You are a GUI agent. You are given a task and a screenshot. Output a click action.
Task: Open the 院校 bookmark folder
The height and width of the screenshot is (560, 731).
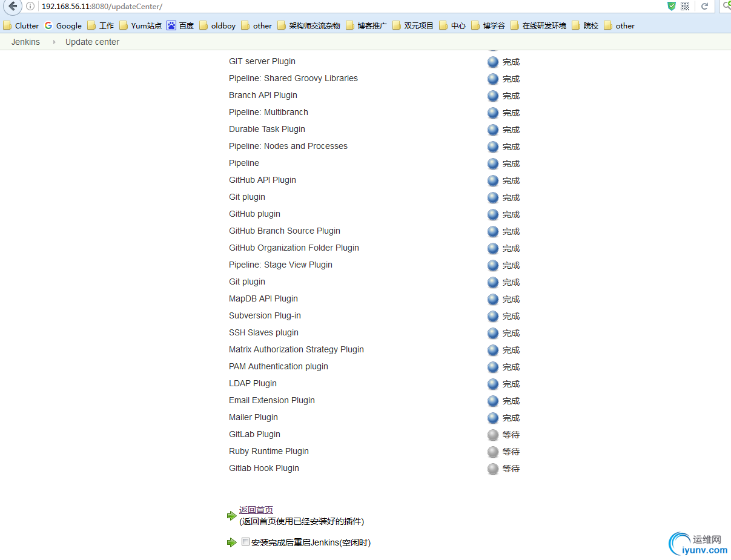coord(585,25)
